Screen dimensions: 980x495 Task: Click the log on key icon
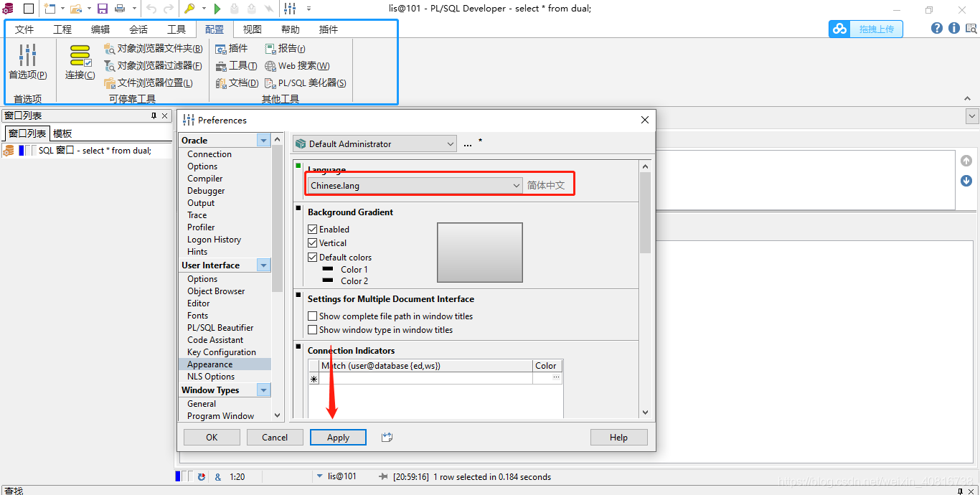(x=189, y=9)
